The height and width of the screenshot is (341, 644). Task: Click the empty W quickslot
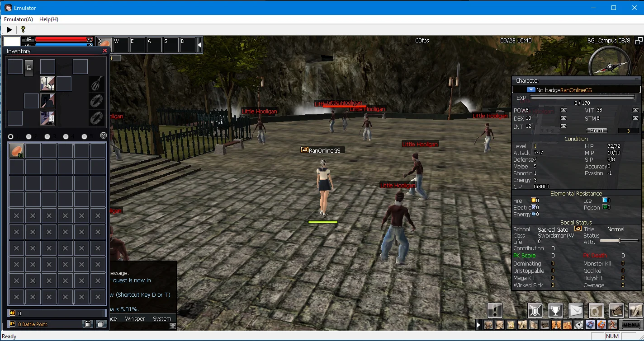[x=121, y=45]
